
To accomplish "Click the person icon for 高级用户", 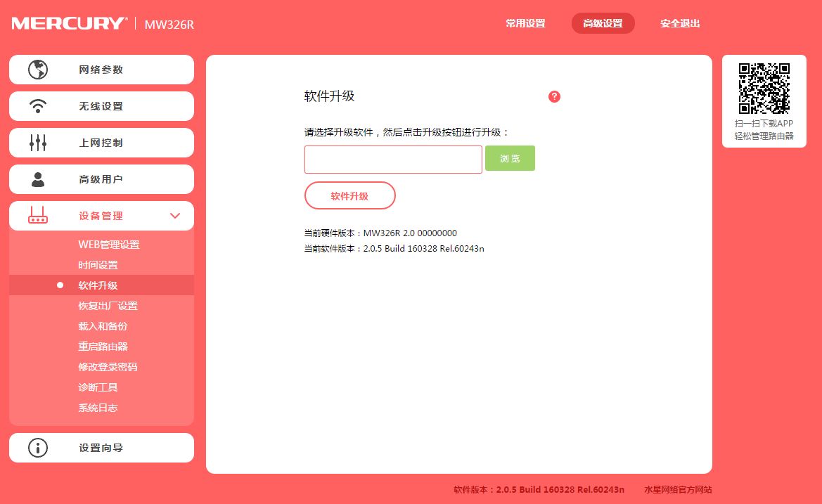I will (x=38, y=179).
